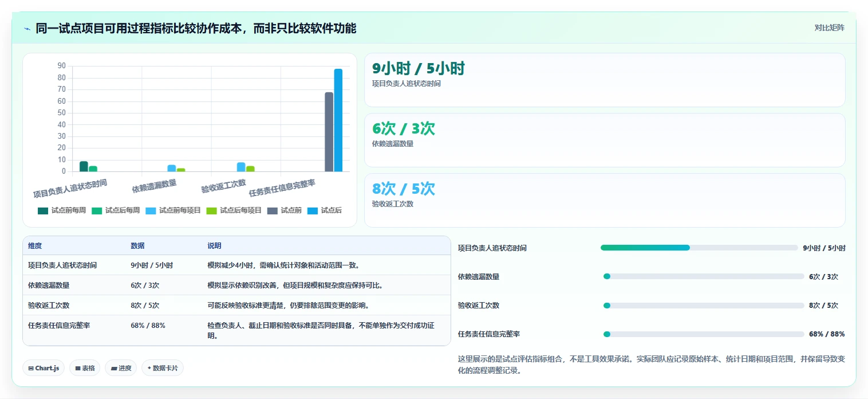Hide the 试点后 dataset via its legend item
Image resolution: width=868 pixels, height=399 pixels.
(325, 210)
